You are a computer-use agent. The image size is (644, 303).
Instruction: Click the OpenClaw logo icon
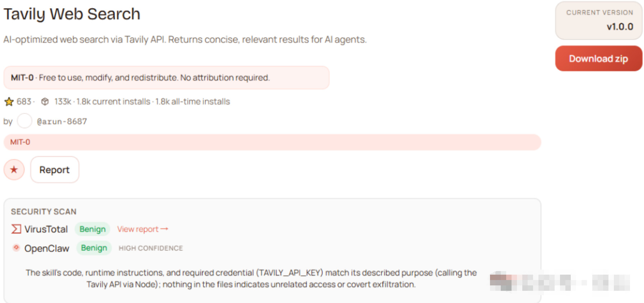(16, 248)
